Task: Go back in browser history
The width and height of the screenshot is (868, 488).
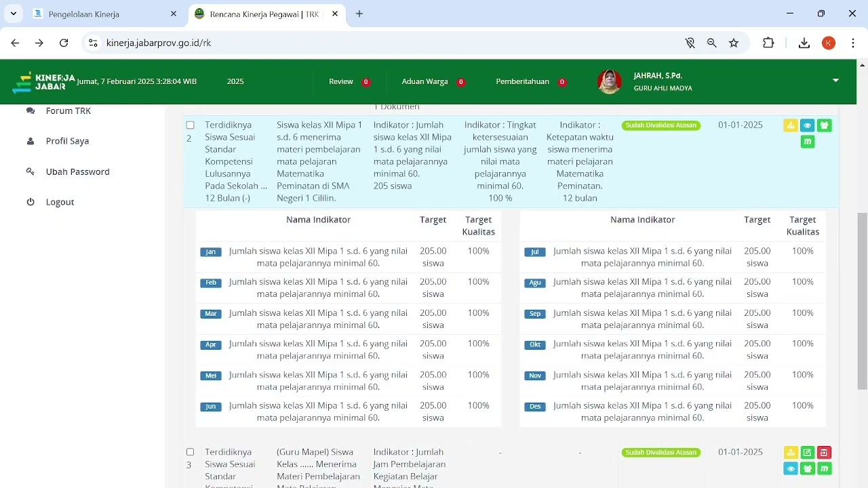Action: 15,43
